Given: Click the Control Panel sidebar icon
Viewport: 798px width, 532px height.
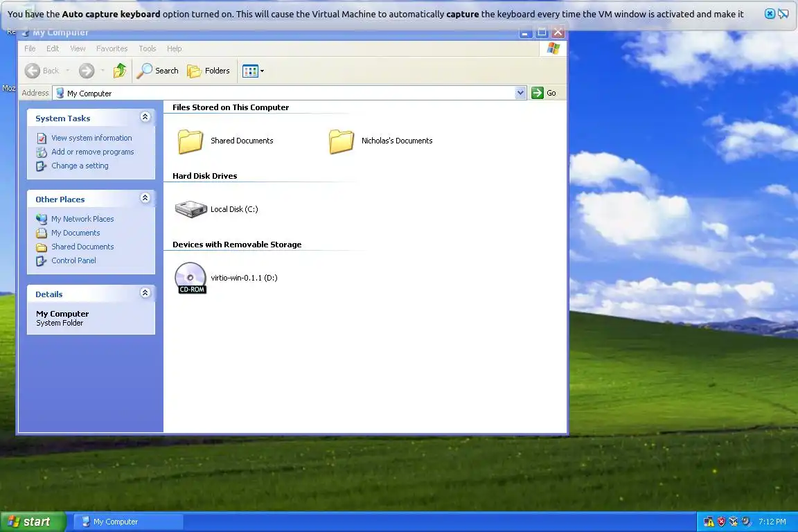Looking at the screenshot, I should 42,260.
